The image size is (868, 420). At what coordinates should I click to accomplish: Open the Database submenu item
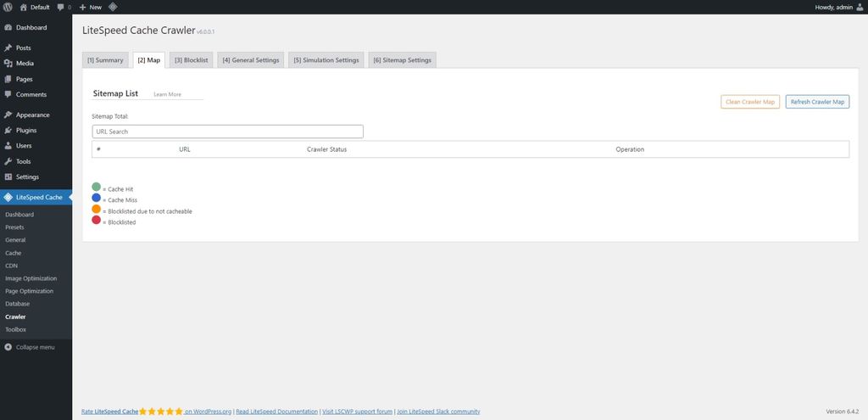[18, 304]
